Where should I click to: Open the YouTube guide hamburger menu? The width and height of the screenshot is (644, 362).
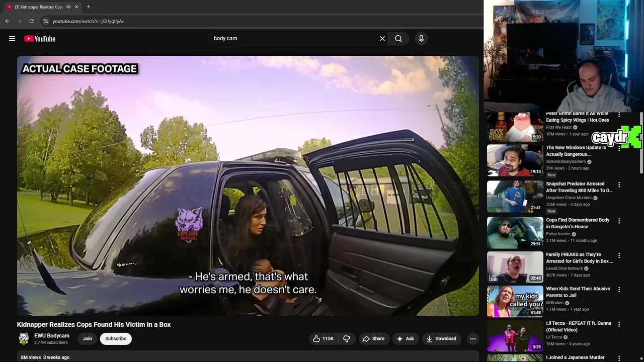click(12, 39)
